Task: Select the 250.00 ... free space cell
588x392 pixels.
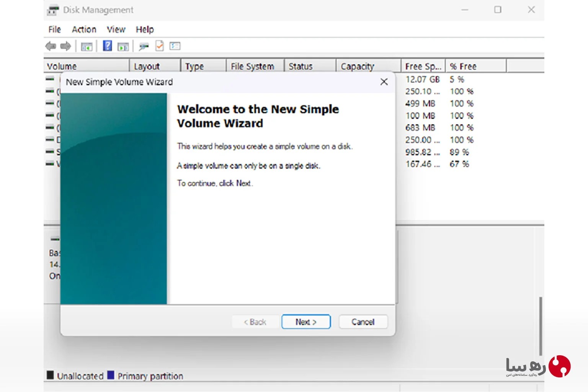Action: [x=423, y=140]
